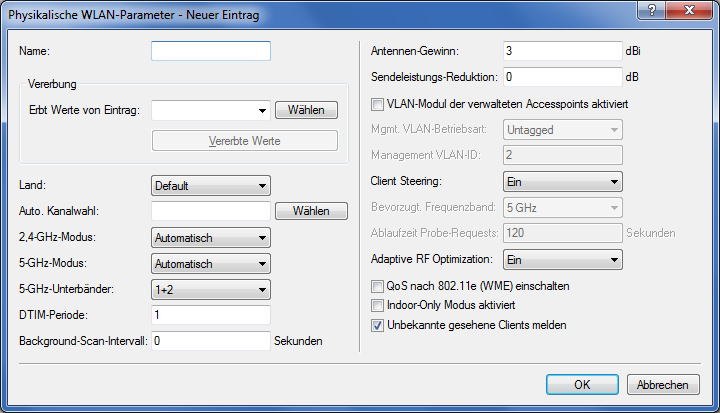
Task: Open the Client Steering dropdown
Action: (x=562, y=181)
